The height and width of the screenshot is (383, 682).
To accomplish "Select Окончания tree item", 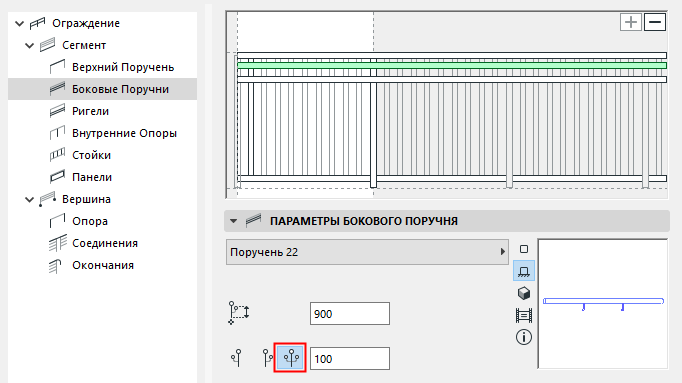I will [103, 265].
